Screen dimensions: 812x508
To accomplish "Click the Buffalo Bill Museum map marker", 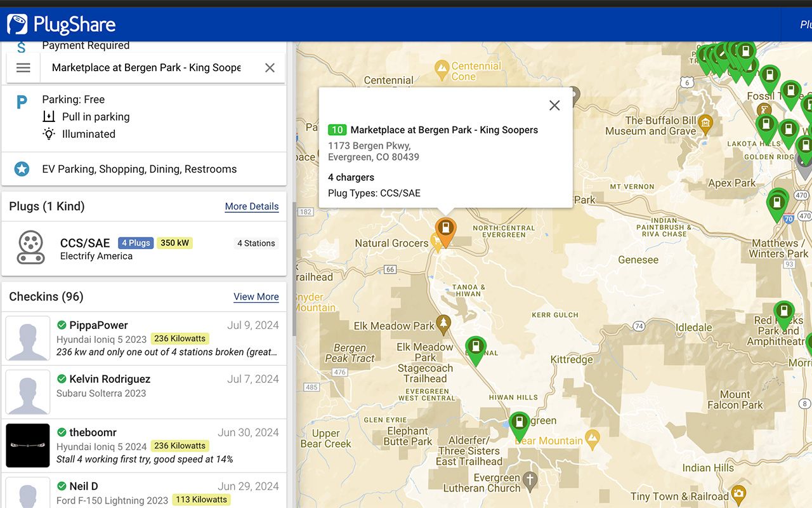I will pos(705,122).
